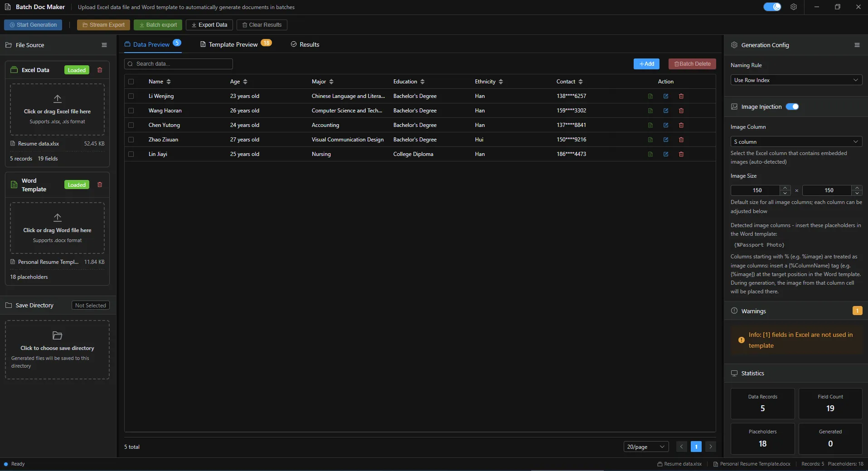Go to next results page
The image size is (868, 471).
(x=711, y=447)
